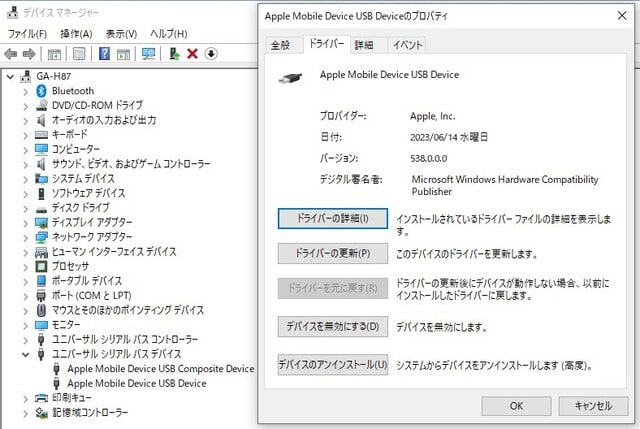Viewport: 640px width, 429px height.
Task: Expand the 記憶域コントローラー node
Action: pos(26,413)
